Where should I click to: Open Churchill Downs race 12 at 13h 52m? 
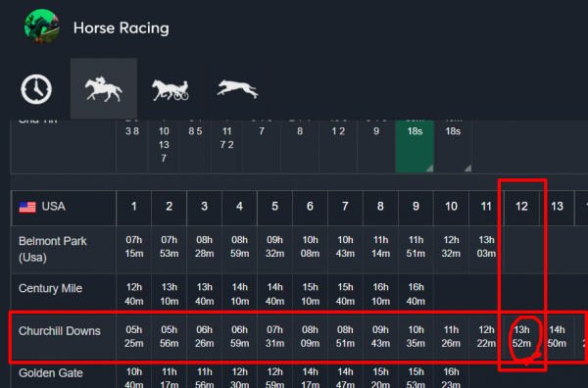[521, 337]
